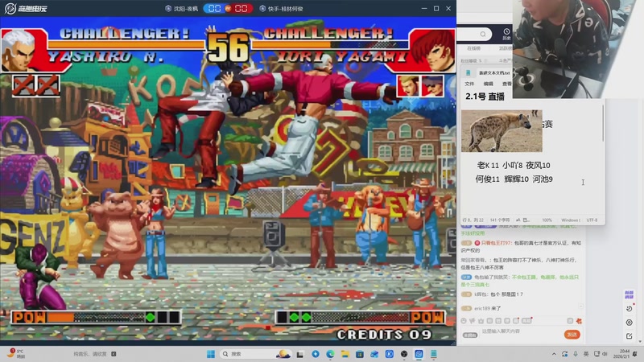
Task: Open the blue K app on the taskbar
Action: click(x=390, y=354)
